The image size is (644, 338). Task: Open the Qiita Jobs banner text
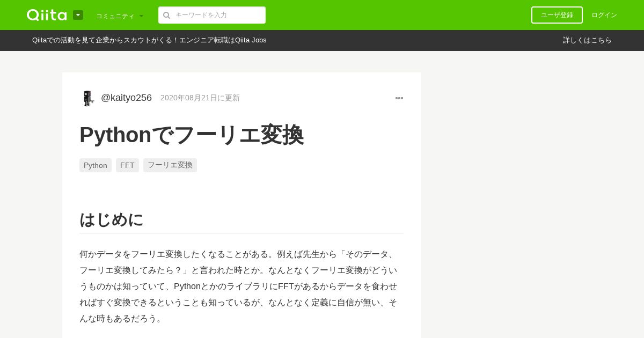[x=149, y=40]
